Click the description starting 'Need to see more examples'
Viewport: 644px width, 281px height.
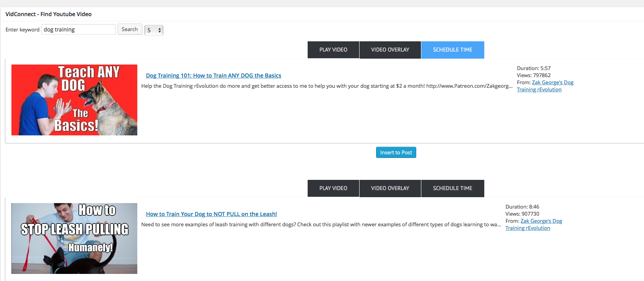pyautogui.click(x=321, y=225)
